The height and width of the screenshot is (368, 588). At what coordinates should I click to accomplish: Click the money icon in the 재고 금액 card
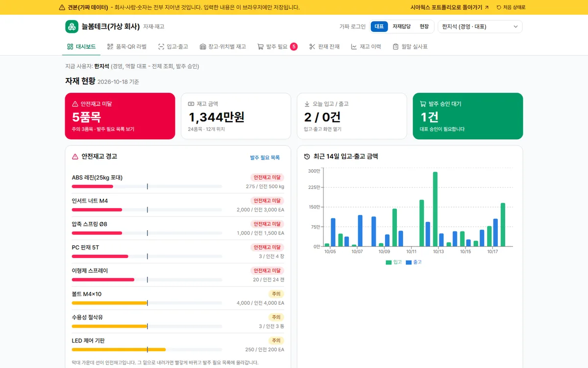[x=191, y=104]
